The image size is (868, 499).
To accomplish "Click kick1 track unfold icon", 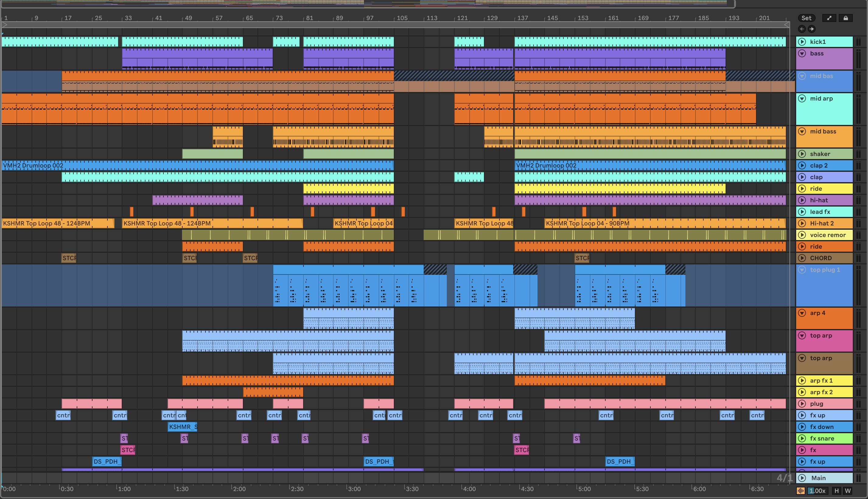I will pos(802,42).
